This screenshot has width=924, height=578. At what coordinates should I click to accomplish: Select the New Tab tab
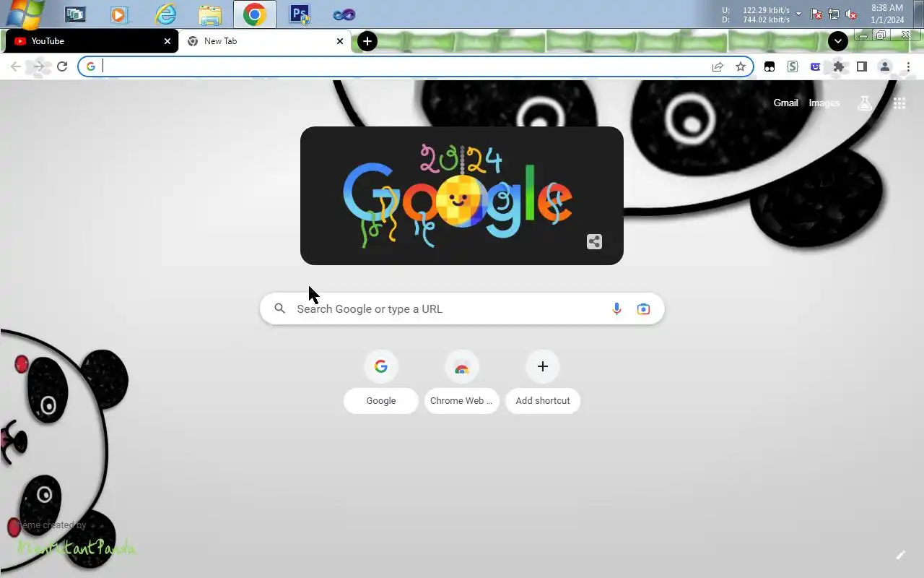(x=265, y=41)
